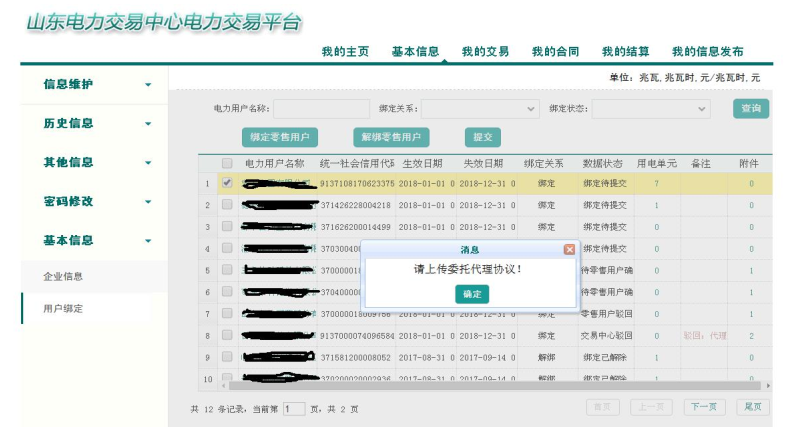This screenshot has height=441, width=796.
Task: Switch to the 我的交易 top tab
Action: click(x=485, y=52)
